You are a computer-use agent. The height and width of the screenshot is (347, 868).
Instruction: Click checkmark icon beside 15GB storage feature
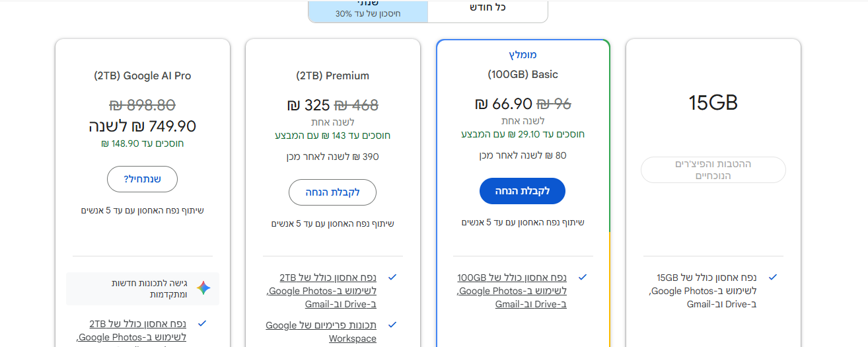773,277
